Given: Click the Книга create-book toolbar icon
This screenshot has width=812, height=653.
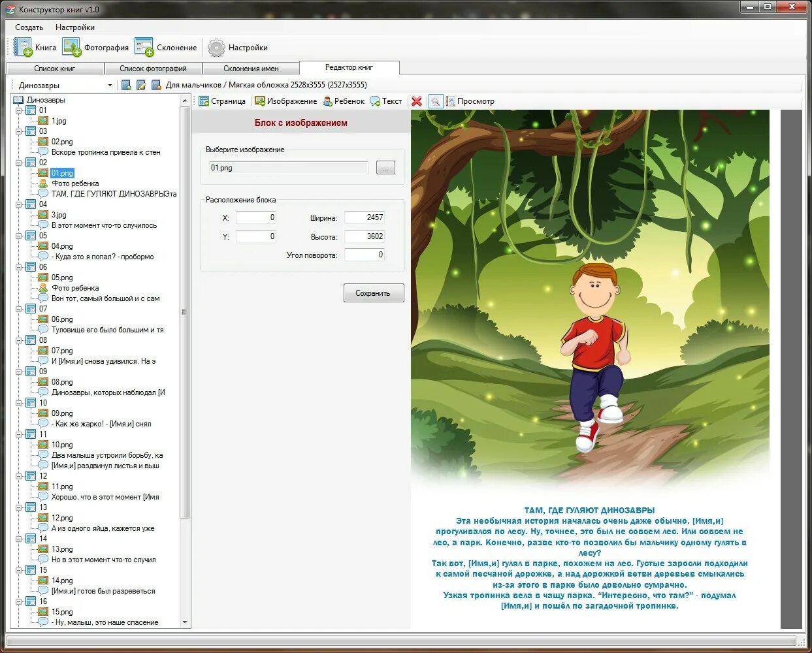Looking at the screenshot, I should [x=24, y=48].
